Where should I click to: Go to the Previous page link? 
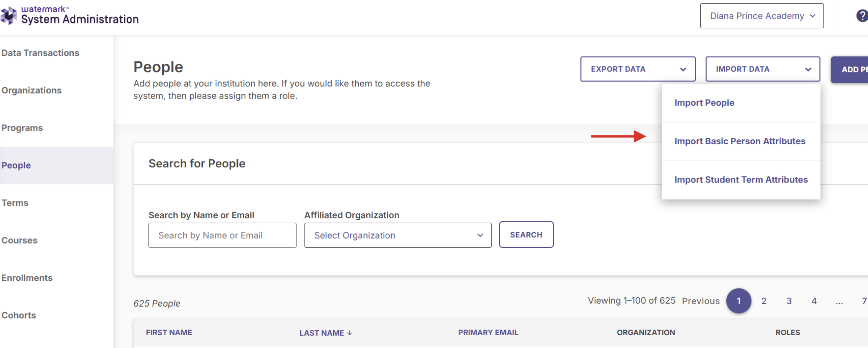pyautogui.click(x=701, y=301)
